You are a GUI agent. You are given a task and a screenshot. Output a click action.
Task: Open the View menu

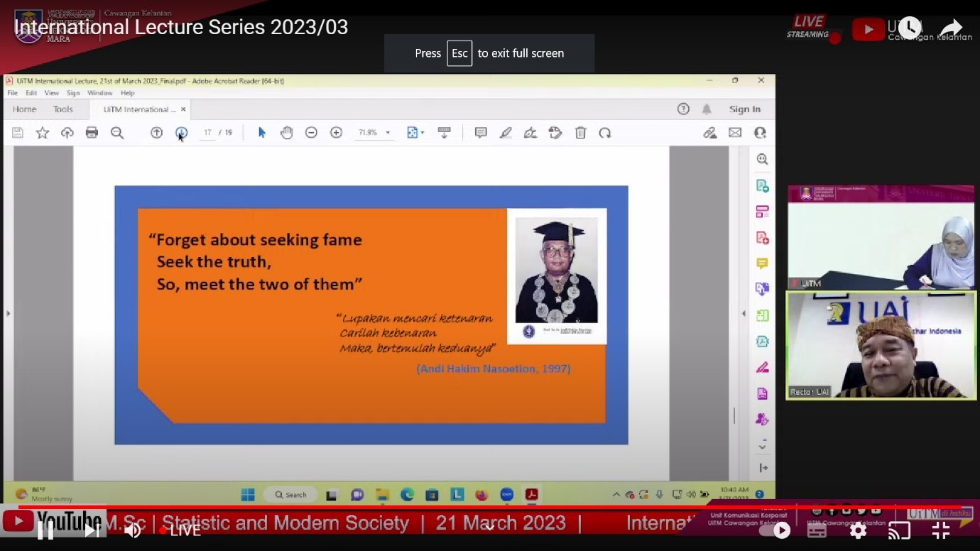point(51,92)
